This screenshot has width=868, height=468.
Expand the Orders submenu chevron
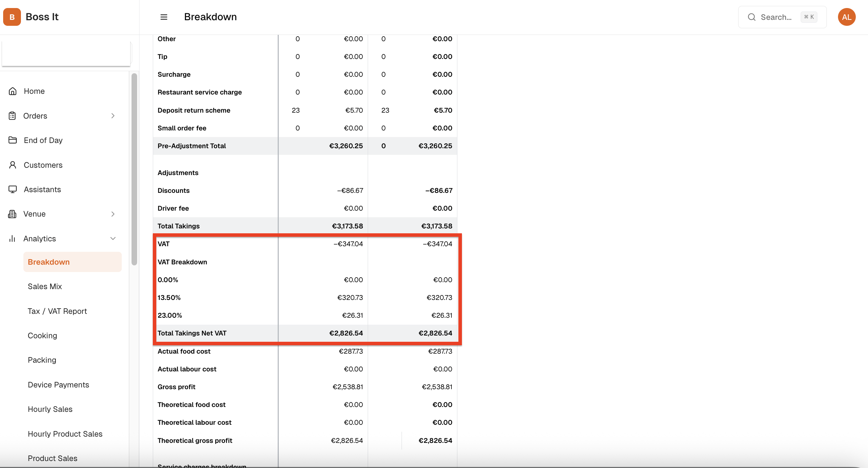click(113, 116)
